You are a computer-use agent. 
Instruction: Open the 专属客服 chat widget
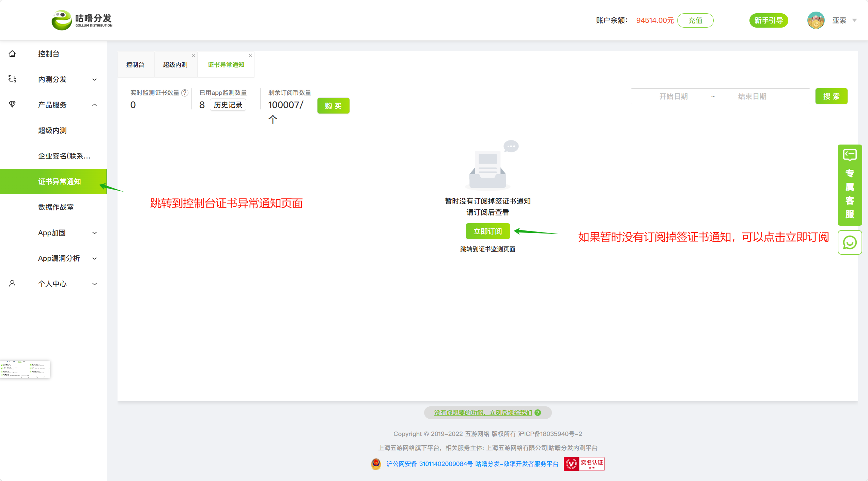[x=850, y=185]
